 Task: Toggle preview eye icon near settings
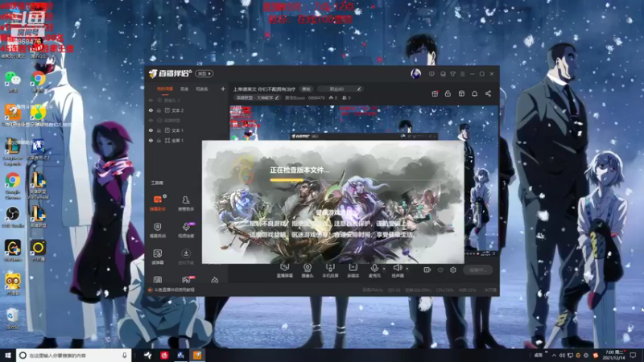click(x=440, y=269)
